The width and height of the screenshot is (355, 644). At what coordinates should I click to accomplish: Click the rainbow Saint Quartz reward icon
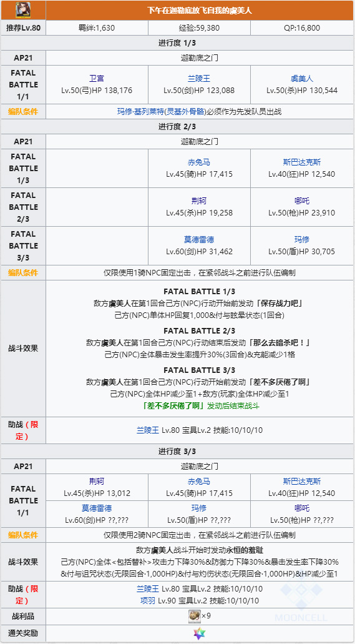200,634
